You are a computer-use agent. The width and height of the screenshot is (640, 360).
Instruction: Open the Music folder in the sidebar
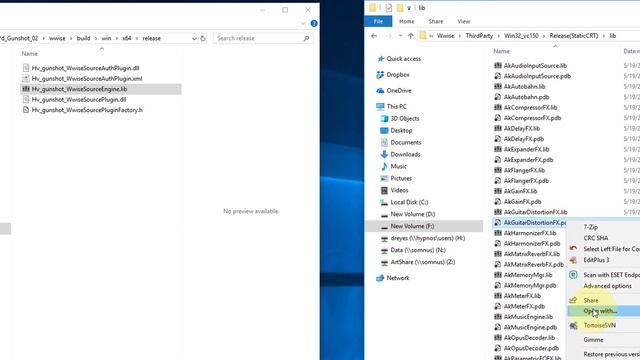pyautogui.click(x=398, y=167)
